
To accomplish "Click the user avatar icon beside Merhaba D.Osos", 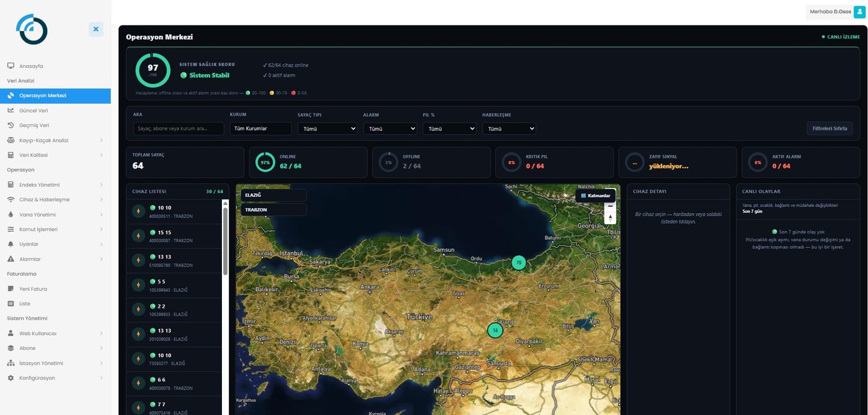I will 859,12.
